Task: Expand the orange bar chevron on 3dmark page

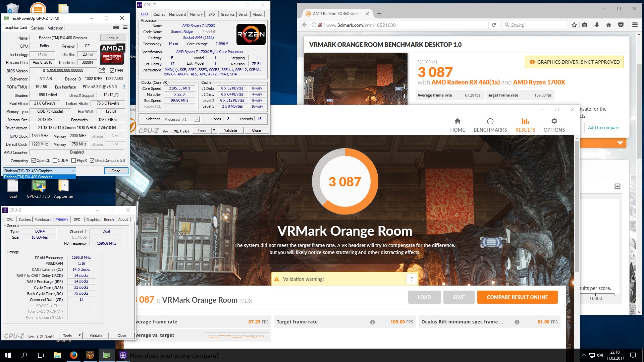Action: [620, 143]
